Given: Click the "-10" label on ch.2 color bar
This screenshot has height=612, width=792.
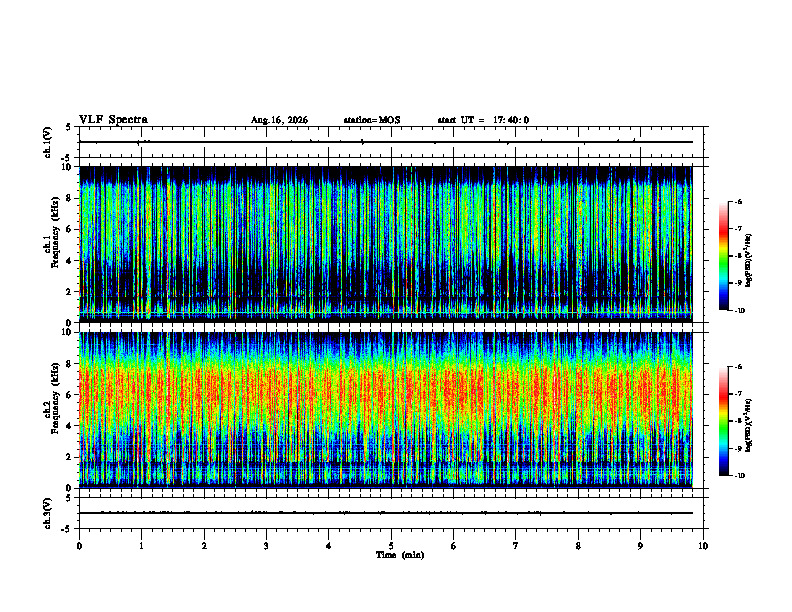Looking at the screenshot, I should click(739, 476).
